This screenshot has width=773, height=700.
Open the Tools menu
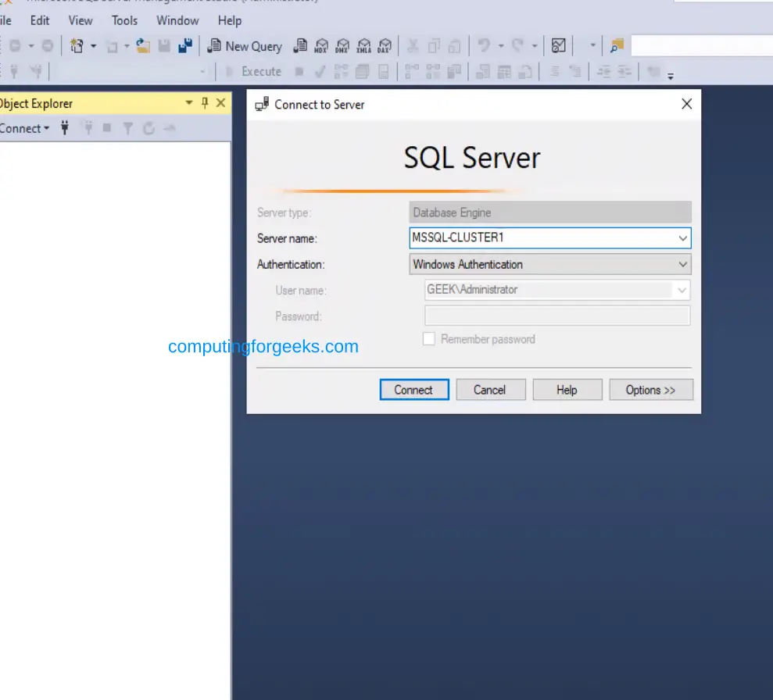[124, 20]
